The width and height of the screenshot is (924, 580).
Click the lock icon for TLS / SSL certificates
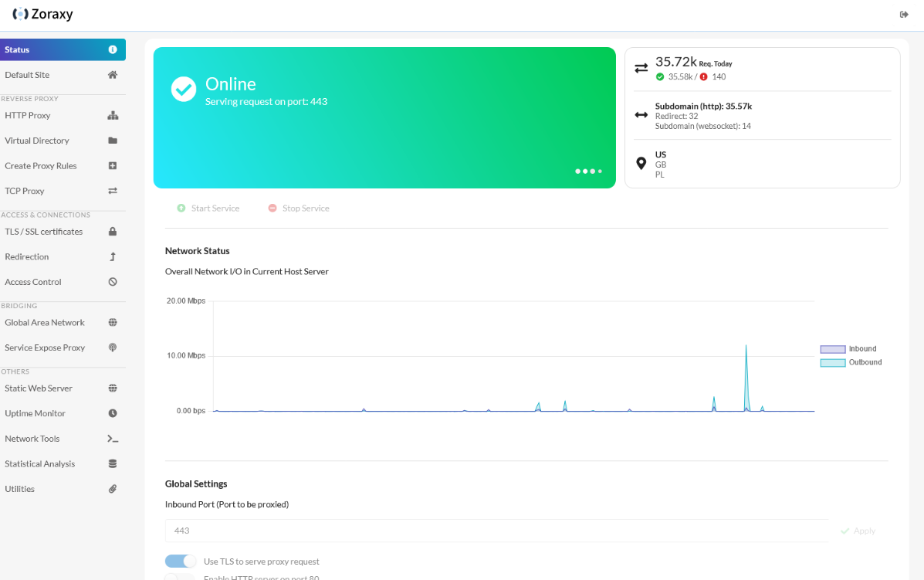113,232
